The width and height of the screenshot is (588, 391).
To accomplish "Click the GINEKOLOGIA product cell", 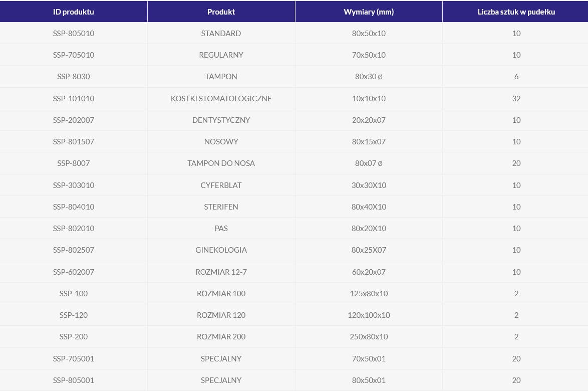I will click(x=221, y=250).
